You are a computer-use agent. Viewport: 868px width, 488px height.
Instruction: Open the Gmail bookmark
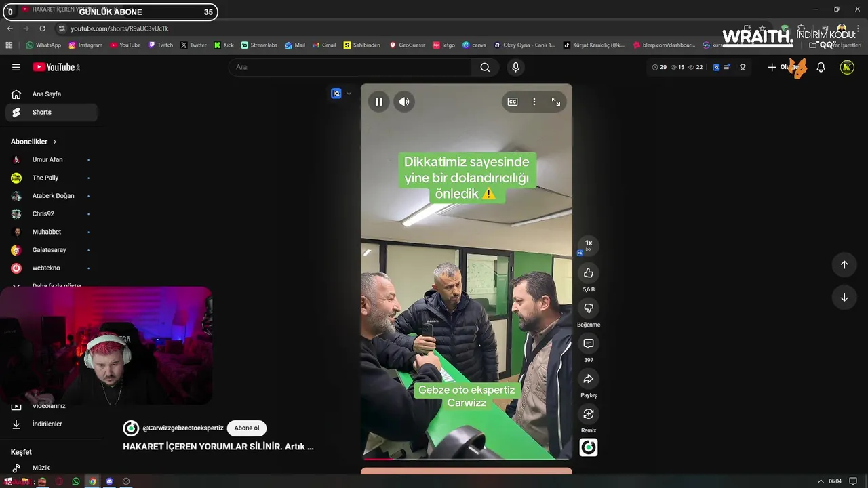(324, 45)
